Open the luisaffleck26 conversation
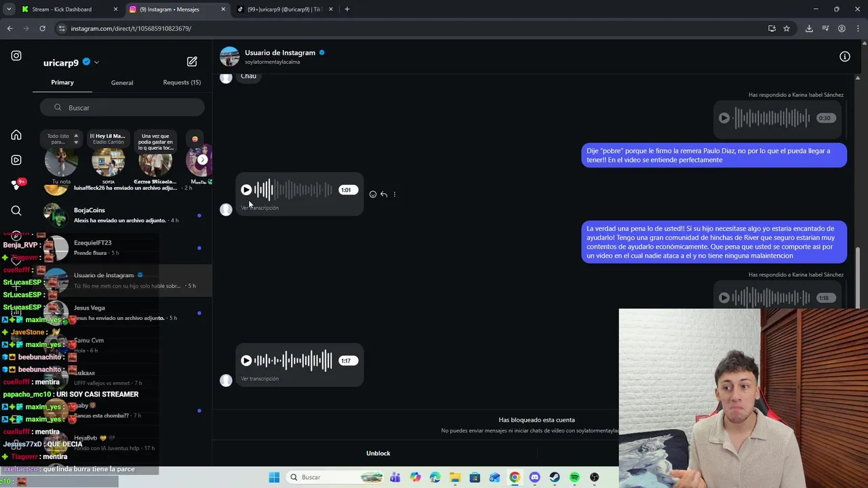Viewport: 868px width, 488px height. coord(122,190)
